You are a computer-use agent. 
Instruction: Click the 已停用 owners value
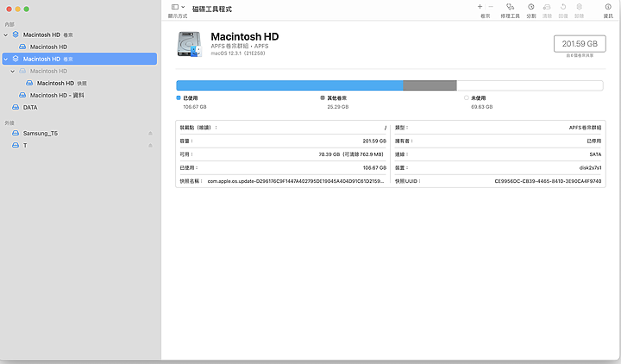click(x=594, y=141)
